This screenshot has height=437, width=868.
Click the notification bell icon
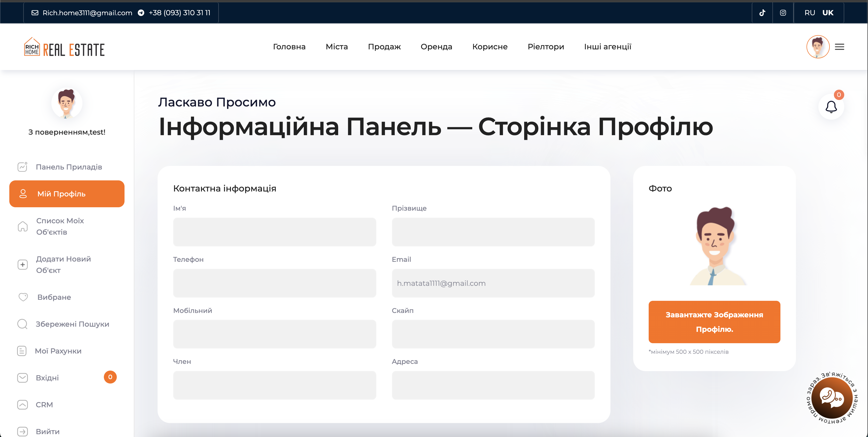pos(831,107)
